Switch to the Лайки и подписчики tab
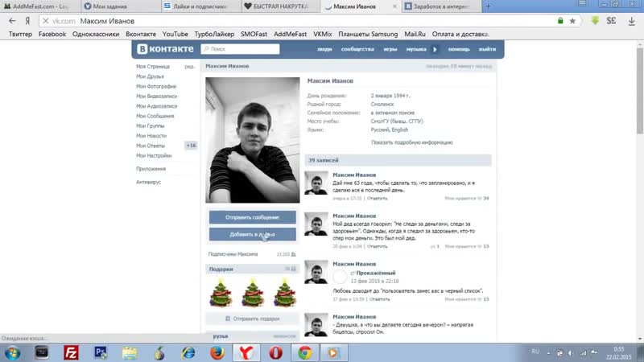Image resolution: width=644 pixels, height=362 pixels. coord(200,6)
